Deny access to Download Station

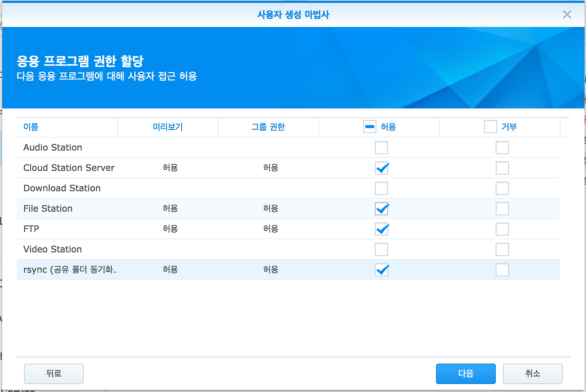coord(502,188)
